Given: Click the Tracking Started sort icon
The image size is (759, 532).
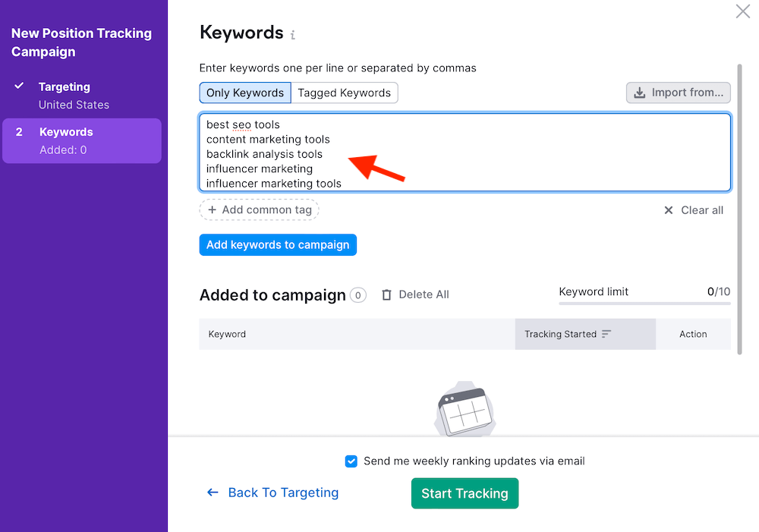Looking at the screenshot, I should tap(606, 334).
